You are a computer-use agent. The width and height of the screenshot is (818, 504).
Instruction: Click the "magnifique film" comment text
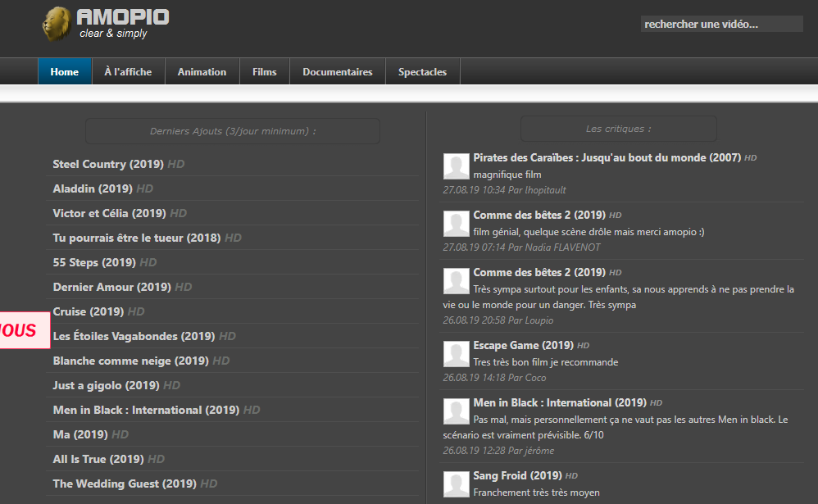click(x=507, y=175)
